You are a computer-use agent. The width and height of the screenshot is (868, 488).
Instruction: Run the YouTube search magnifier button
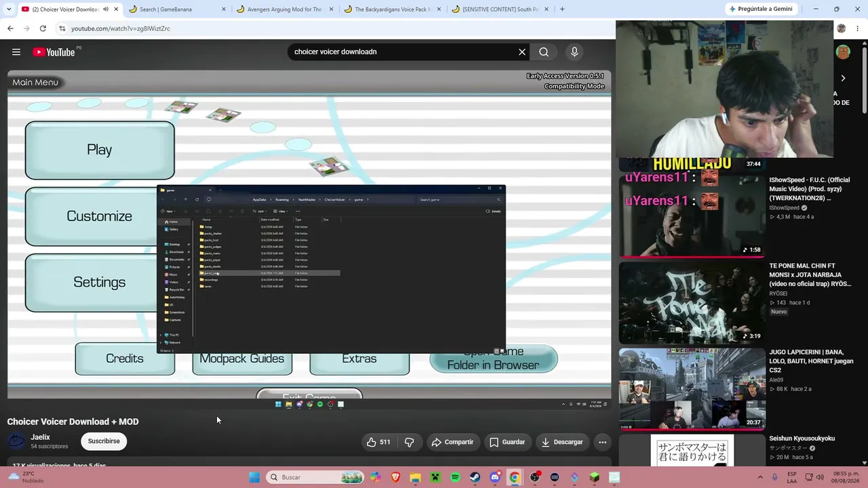(544, 52)
